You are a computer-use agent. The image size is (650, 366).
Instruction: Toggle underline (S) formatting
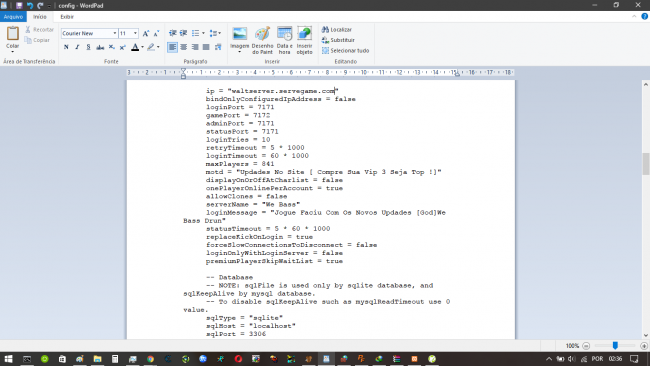(x=88, y=47)
